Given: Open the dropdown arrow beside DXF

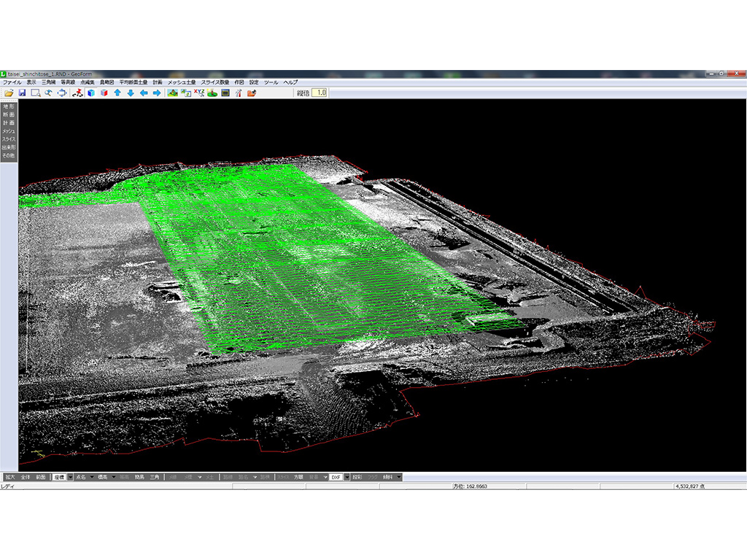Looking at the screenshot, I should [347, 477].
